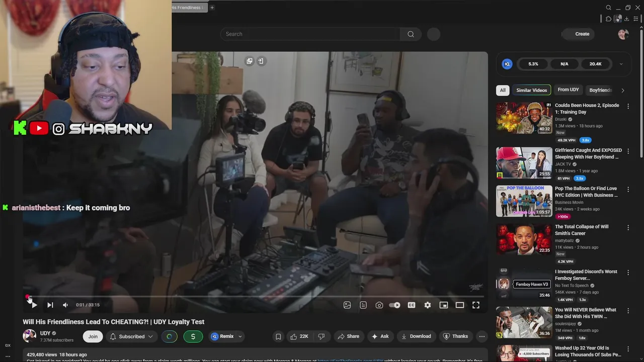Open browser easy setup menu icon
The width and height of the screenshot is (644, 362).
[x=636, y=19]
